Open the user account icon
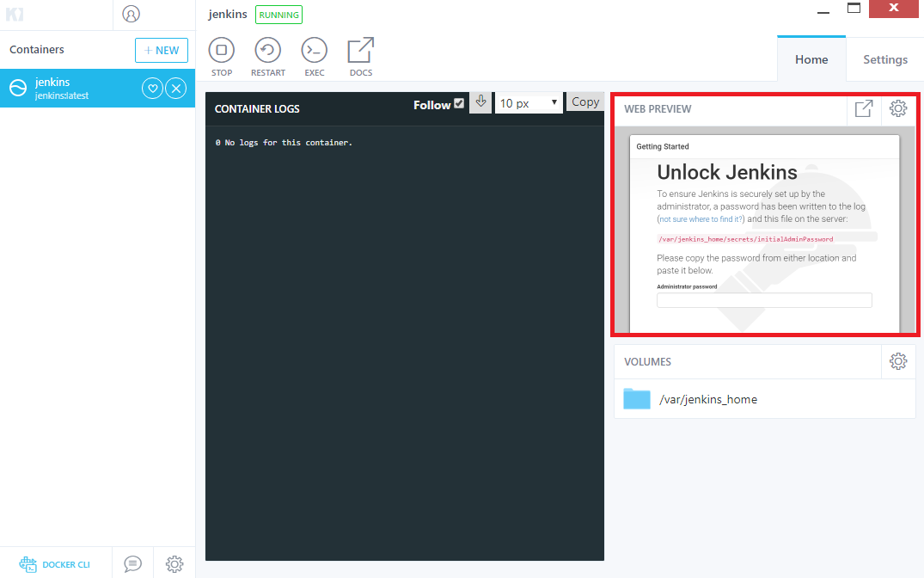 131,14
